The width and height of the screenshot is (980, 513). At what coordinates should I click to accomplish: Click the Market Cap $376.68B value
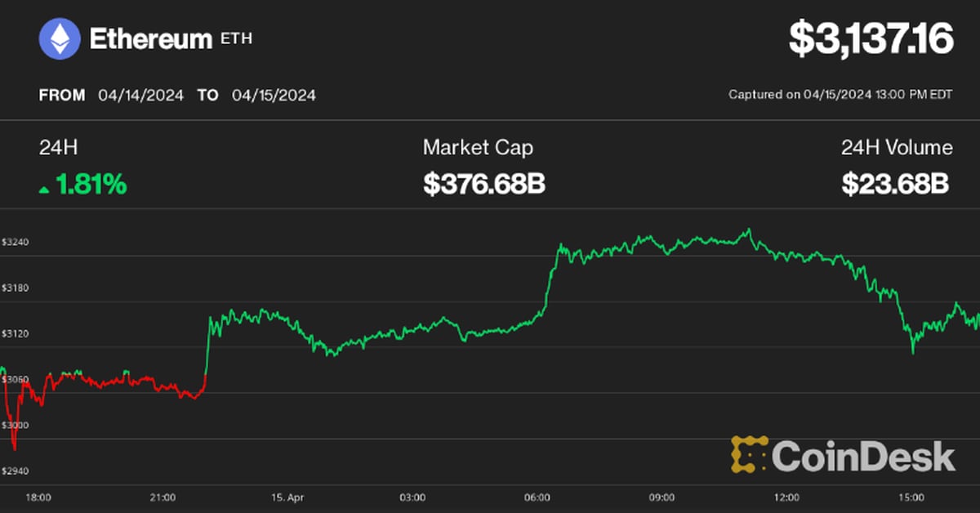(x=483, y=185)
